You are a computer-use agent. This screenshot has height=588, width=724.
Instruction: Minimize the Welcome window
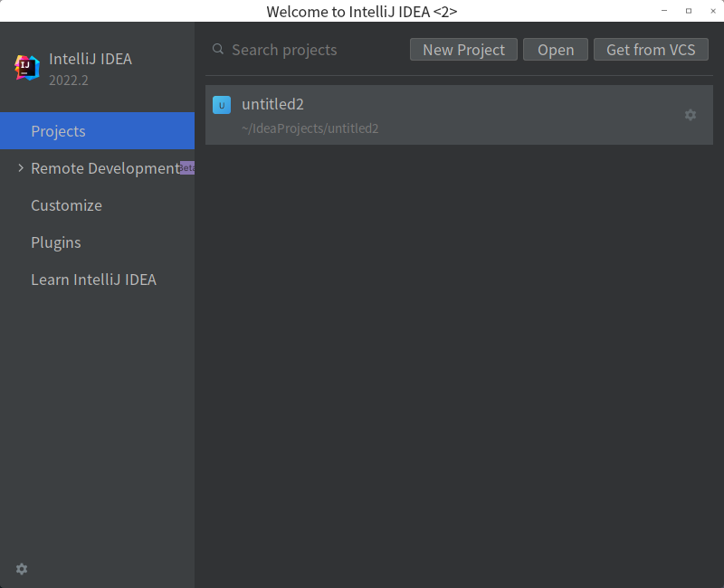tap(662, 10)
